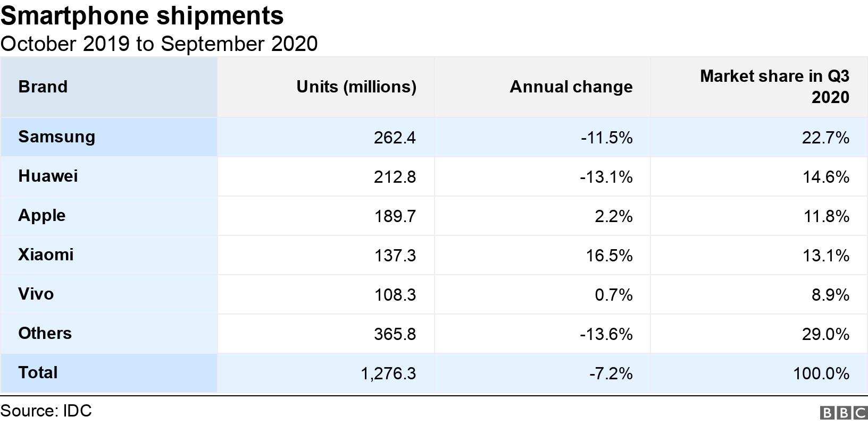868x425 pixels.
Task: Click Vivo annual change 0.7%
Action: 614,295
